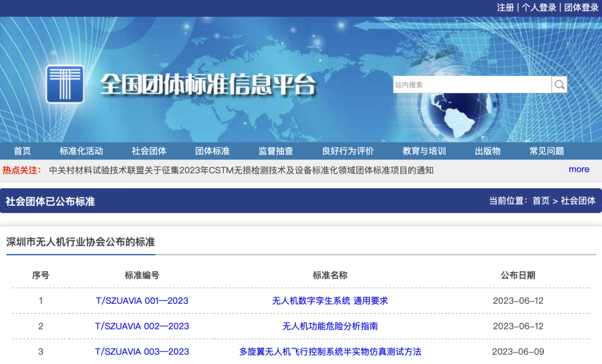Screen dimensions: 602x364
Task: Click the platform logo emblem
Action: [x=65, y=84]
